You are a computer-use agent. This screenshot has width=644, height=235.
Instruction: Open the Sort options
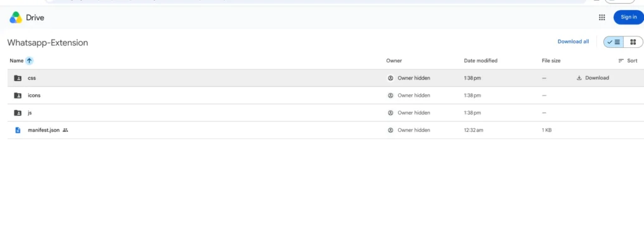coord(628,61)
